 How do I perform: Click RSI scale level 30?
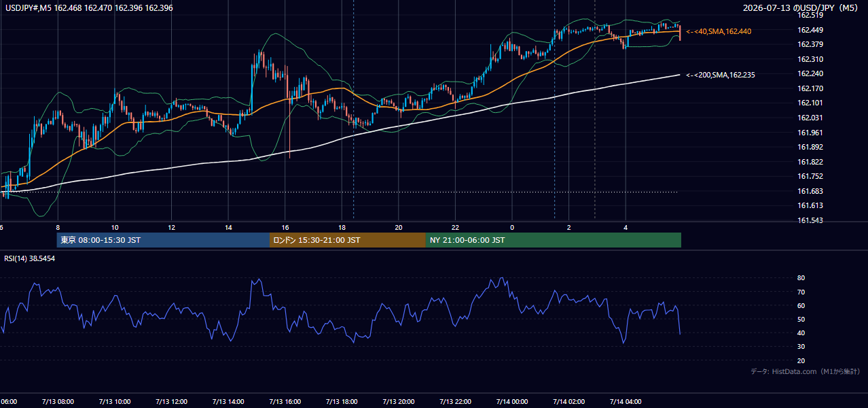[x=801, y=347]
